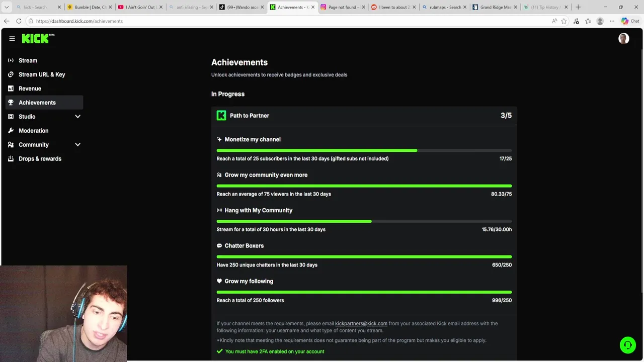Click the Chatter Boxers progress bar
The image size is (644, 362).
pyautogui.click(x=364, y=256)
